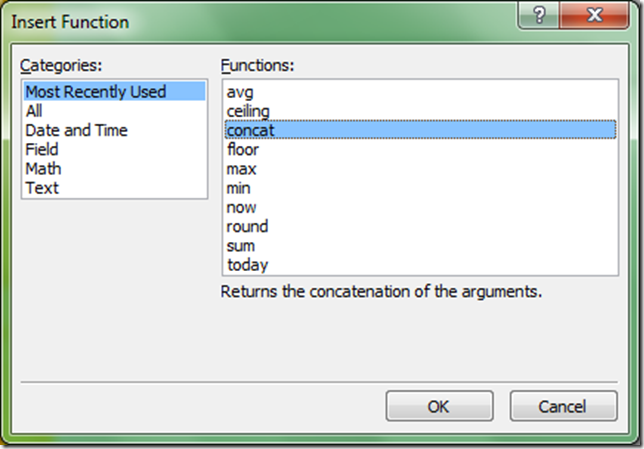Screen dimensions: 644x449
Task: Choose the All category
Action: point(35,111)
